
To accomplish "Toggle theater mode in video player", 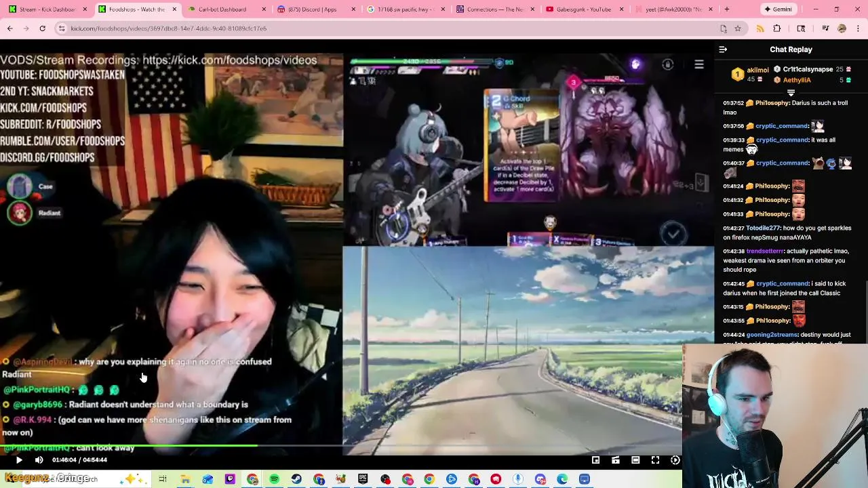I will (x=635, y=460).
